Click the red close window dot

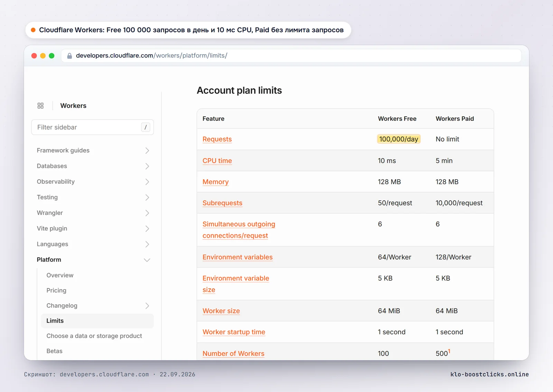(34, 56)
